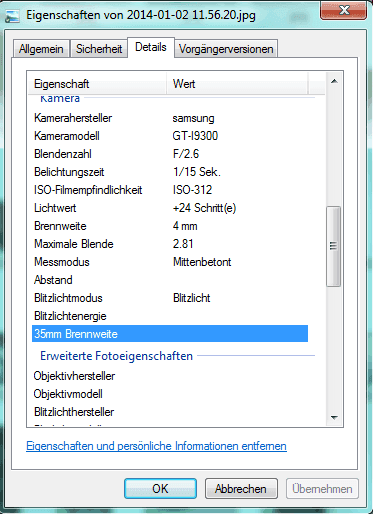Image resolution: width=373 pixels, height=514 pixels.
Task: Select the Kamerahersteller property row
Action: (x=170, y=118)
